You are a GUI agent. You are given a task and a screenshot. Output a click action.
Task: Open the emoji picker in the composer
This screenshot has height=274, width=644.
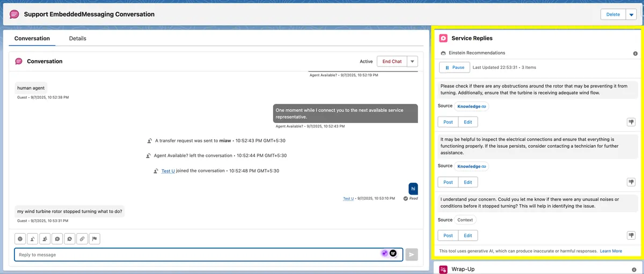(20, 239)
